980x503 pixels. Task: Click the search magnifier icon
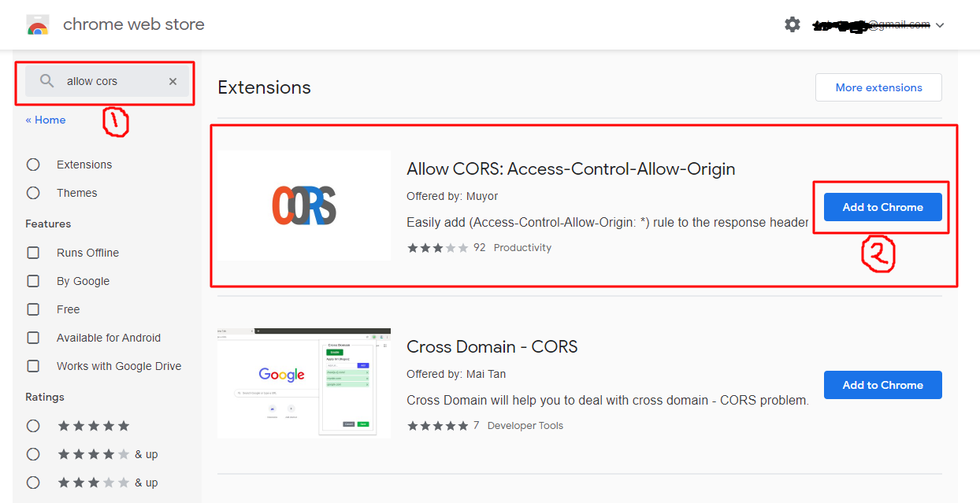coord(47,81)
